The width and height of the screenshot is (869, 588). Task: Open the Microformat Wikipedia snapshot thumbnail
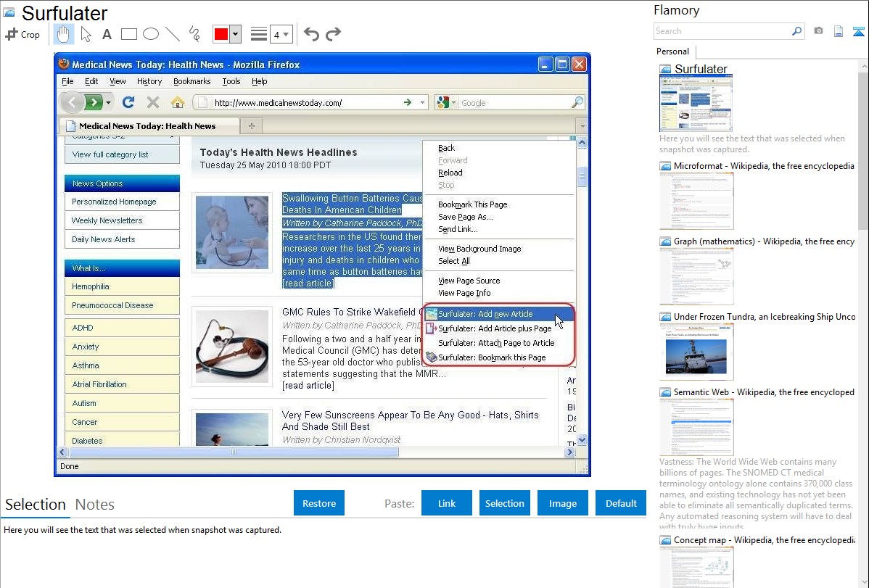[696, 201]
